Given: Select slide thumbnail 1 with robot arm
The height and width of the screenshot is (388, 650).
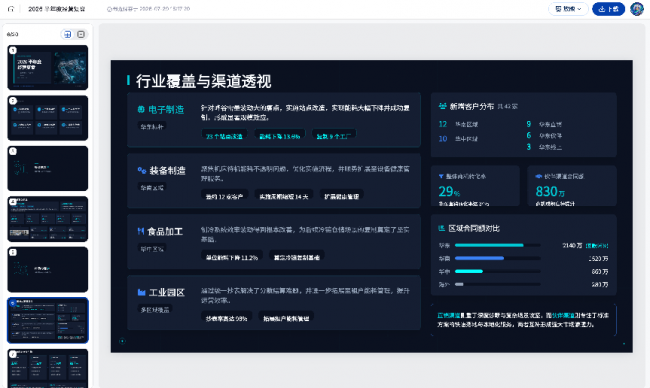Looking at the screenshot, I should coord(48,67).
